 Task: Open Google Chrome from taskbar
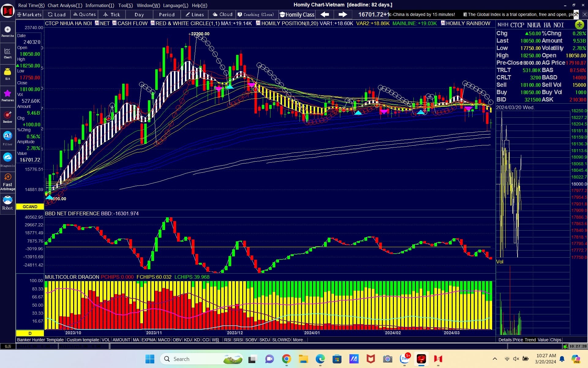point(286,359)
